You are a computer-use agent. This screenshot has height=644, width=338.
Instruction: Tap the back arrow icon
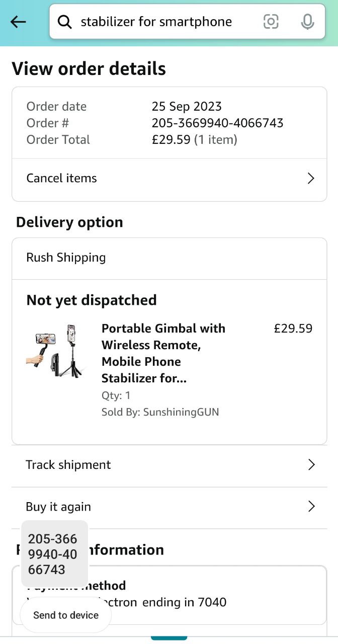pyautogui.click(x=18, y=22)
